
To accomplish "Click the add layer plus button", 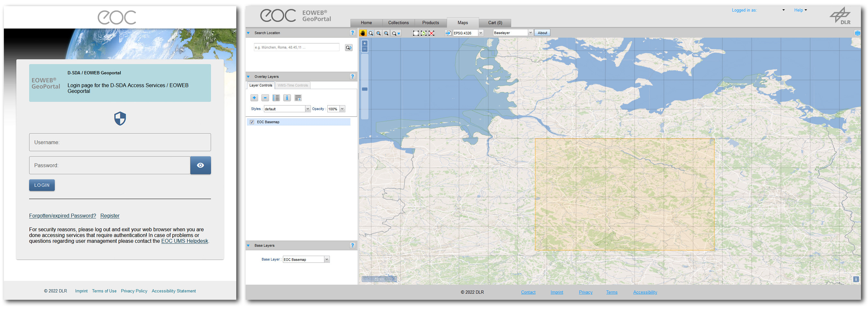I will pos(254,98).
